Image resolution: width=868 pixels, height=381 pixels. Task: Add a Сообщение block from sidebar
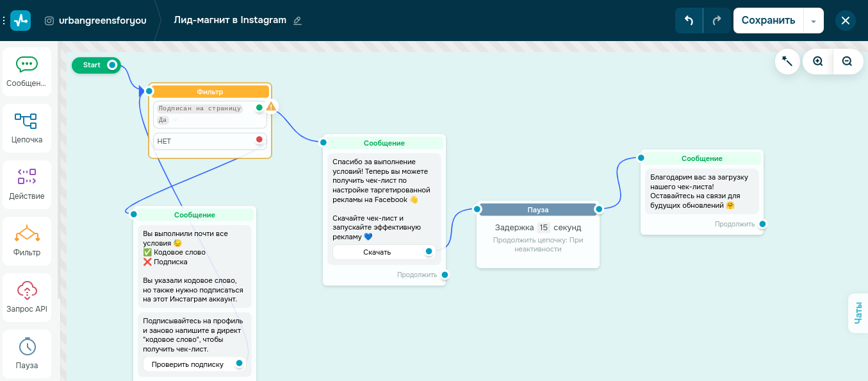click(27, 71)
